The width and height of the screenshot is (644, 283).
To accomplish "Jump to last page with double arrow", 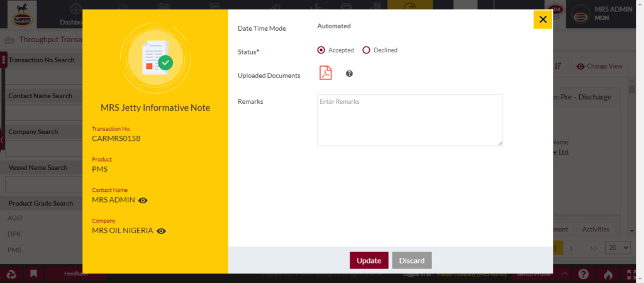I will (592, 248).
